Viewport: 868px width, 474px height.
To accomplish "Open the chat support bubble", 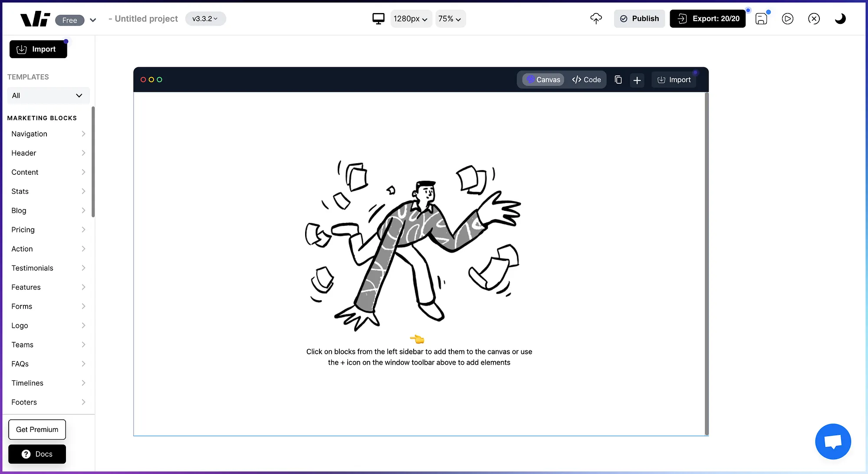I will [832, 441].
